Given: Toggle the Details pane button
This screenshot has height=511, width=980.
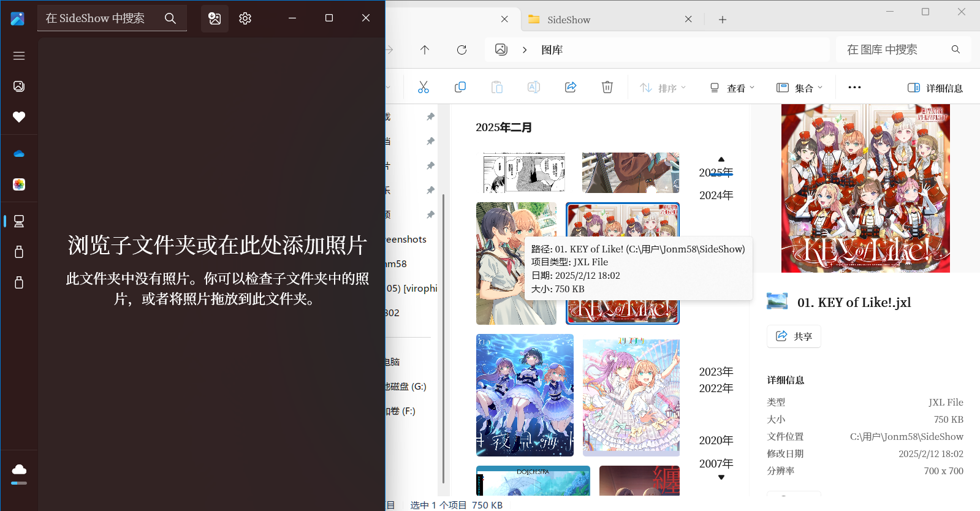Looking at the screenshot, I should click(x=935, y=88).
